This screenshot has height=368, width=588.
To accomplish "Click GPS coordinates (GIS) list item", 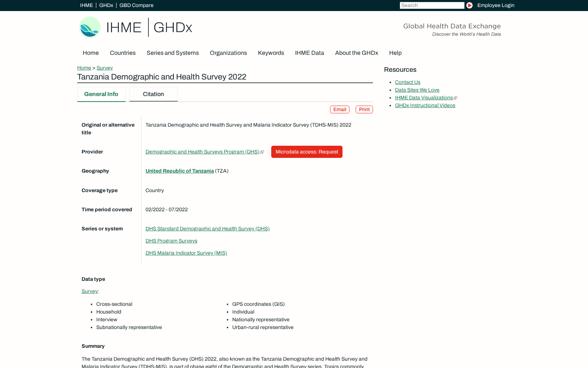I will pyautogui.click(x=258, y=304).
